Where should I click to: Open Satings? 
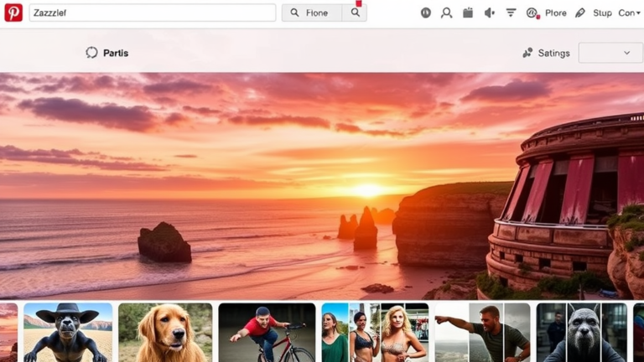tap(546, 53)
